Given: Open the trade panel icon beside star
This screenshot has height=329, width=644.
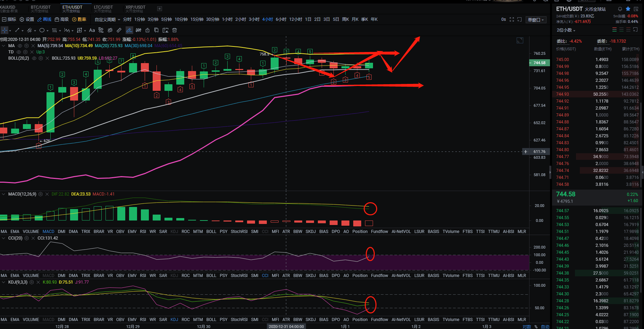Looking at the screenshot, I should tap(636, 9).
